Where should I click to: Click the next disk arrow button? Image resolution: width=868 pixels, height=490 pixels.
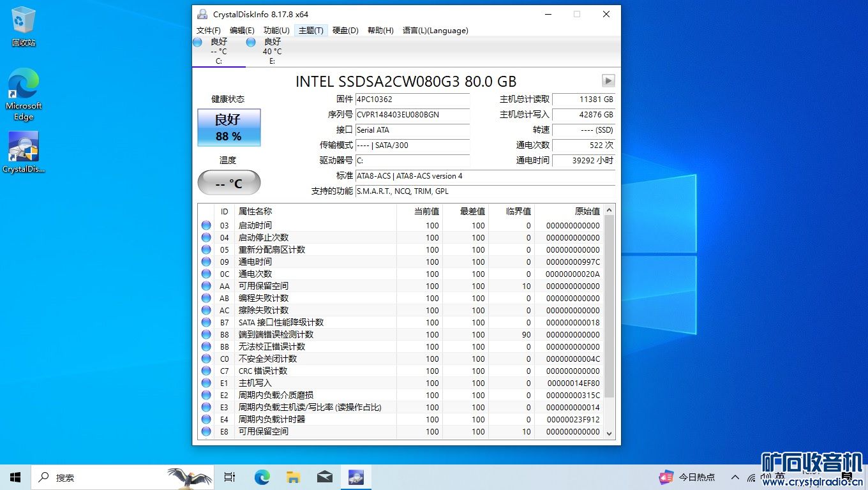tap(608, 81)
